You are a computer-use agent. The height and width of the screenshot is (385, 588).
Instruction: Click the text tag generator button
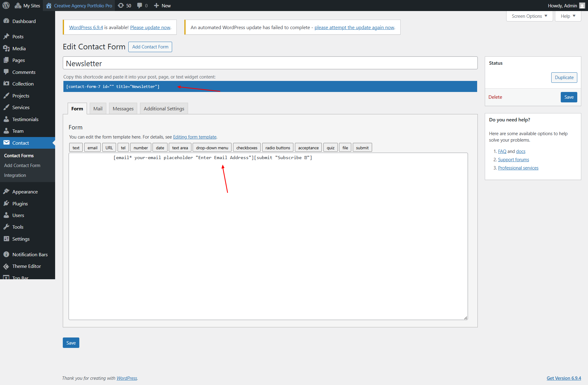76,148
